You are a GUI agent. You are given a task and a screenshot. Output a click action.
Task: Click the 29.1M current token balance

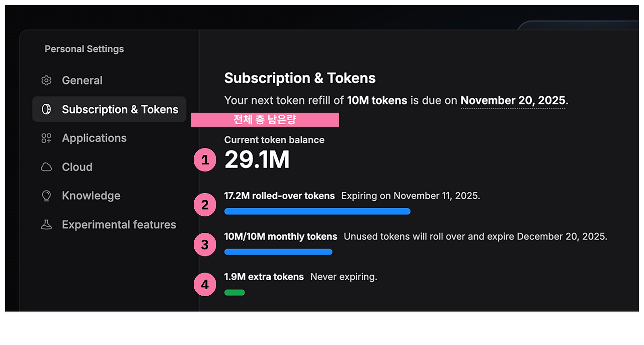click(257, 160)
